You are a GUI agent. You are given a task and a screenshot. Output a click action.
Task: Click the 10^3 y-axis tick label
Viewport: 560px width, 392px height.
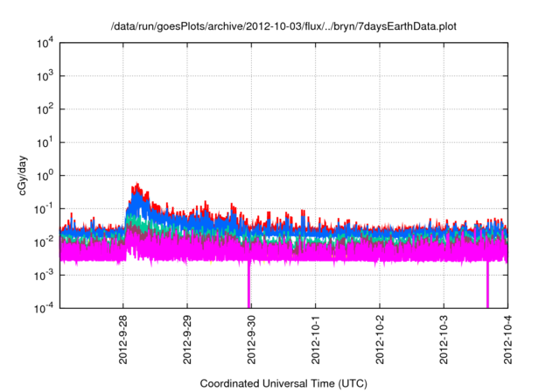(44, 77)
